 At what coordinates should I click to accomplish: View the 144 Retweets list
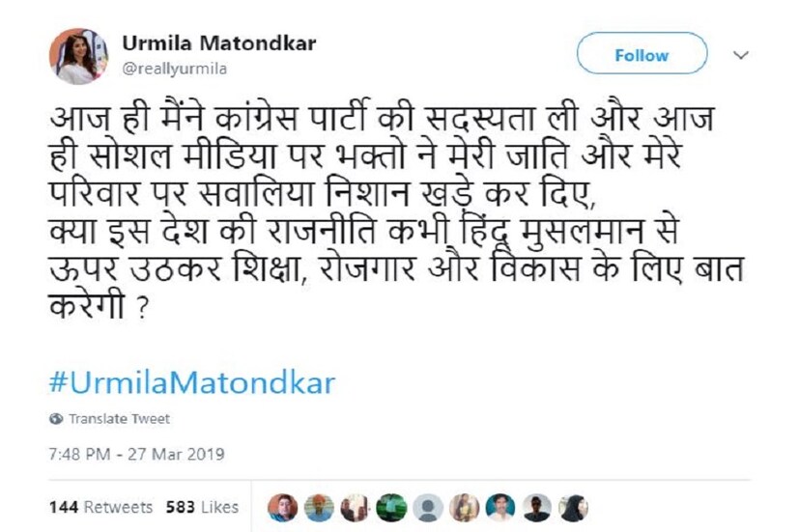click(x=100, y=507)
